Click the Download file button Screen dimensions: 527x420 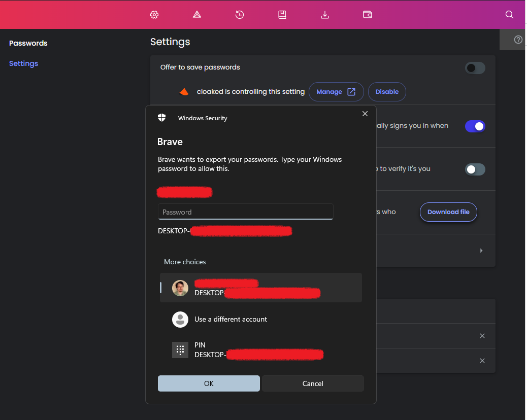coord(448,212)
